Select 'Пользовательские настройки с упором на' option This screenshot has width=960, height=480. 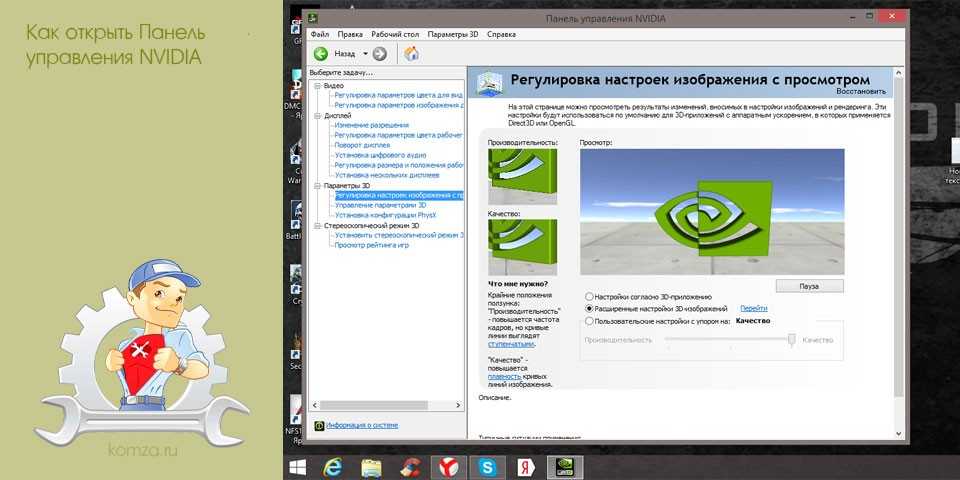[x=588, y=321]
